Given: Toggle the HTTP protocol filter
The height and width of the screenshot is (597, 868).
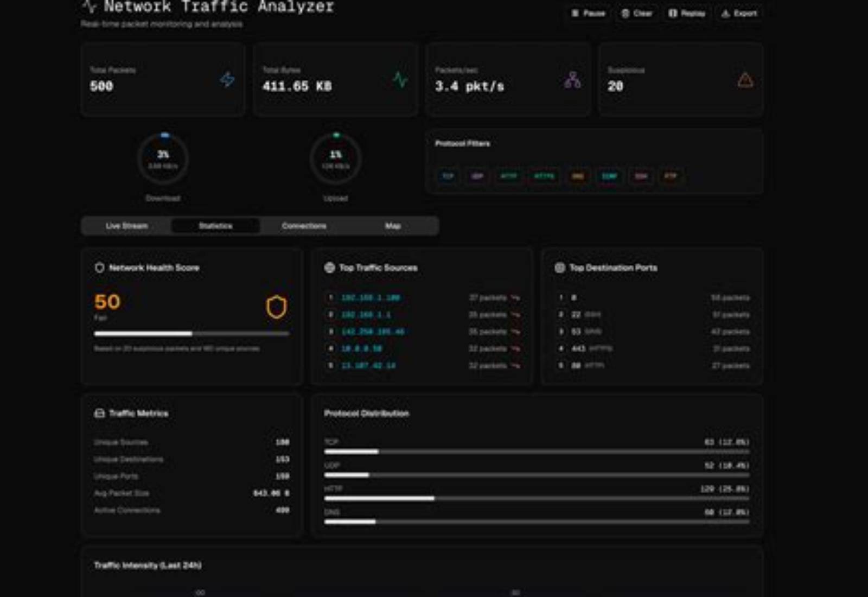Looking at the screenshot, I should 508,176.
